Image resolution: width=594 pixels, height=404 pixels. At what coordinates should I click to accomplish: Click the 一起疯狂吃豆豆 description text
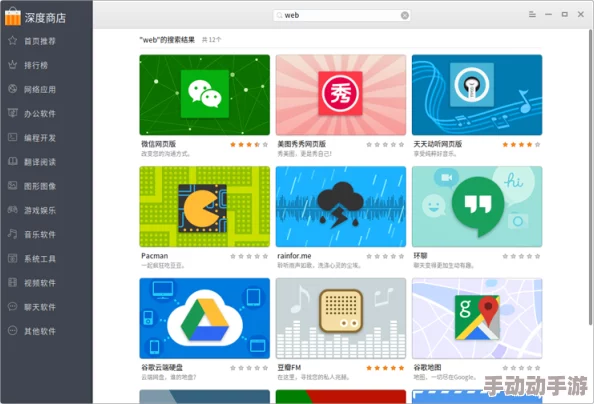coord(163,265)
